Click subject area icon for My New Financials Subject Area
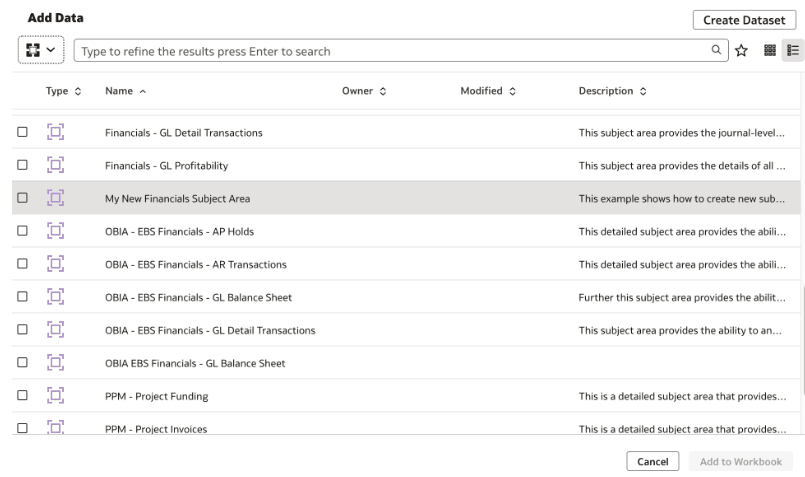Viewport: 805px width, 477px height. click(55, 198)
